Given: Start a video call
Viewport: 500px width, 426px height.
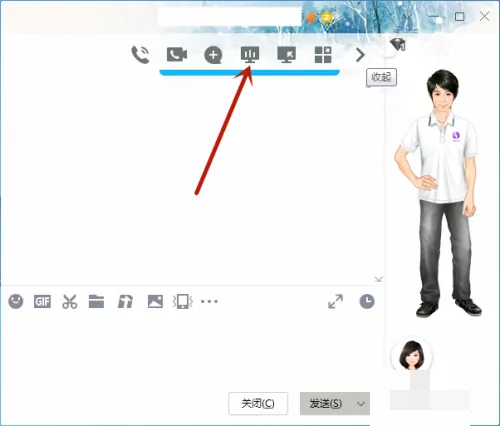Looking at the screenshot, I should tap(177, 55).
